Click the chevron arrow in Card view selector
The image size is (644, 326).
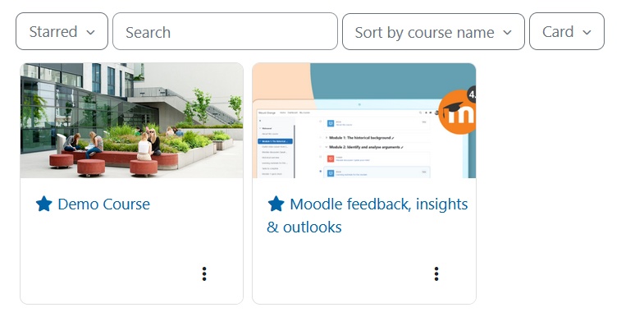[x=587, y=32]
